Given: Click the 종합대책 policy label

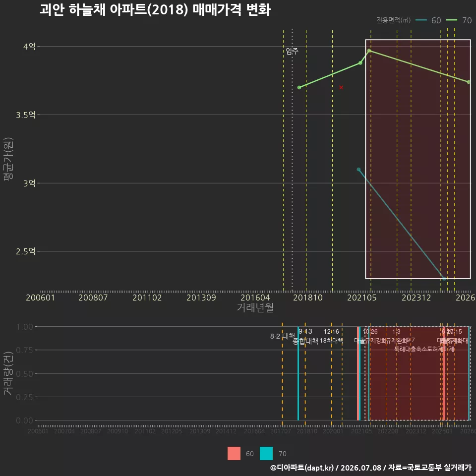Looking at the screenshot, I should [305, 341].
